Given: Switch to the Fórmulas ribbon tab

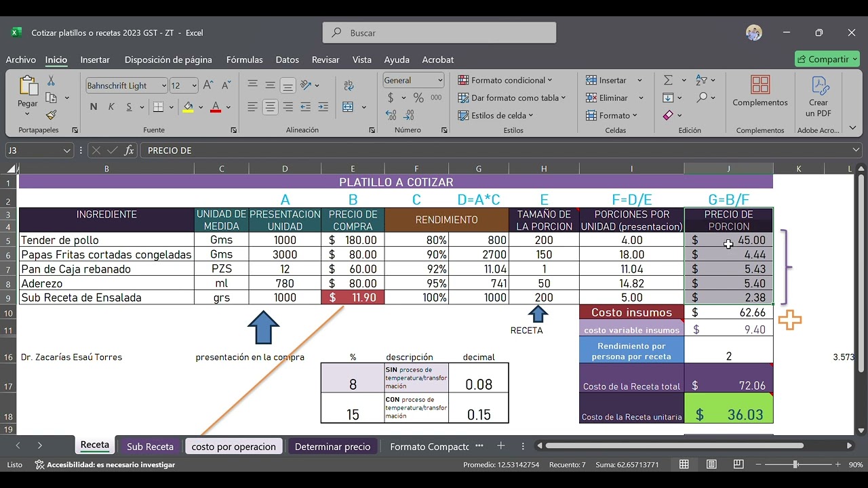Looking at the screenshot, I should [x=244, y=60].
